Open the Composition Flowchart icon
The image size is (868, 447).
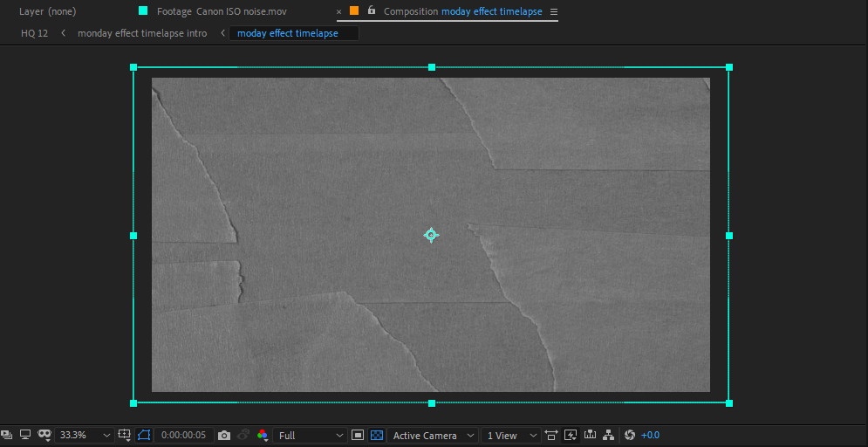point(608,436)
